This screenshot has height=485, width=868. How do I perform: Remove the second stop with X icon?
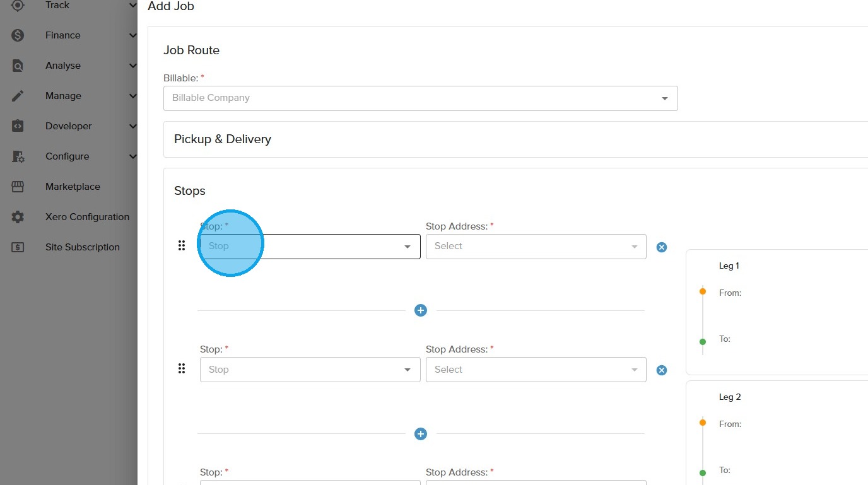coord(662,370)
